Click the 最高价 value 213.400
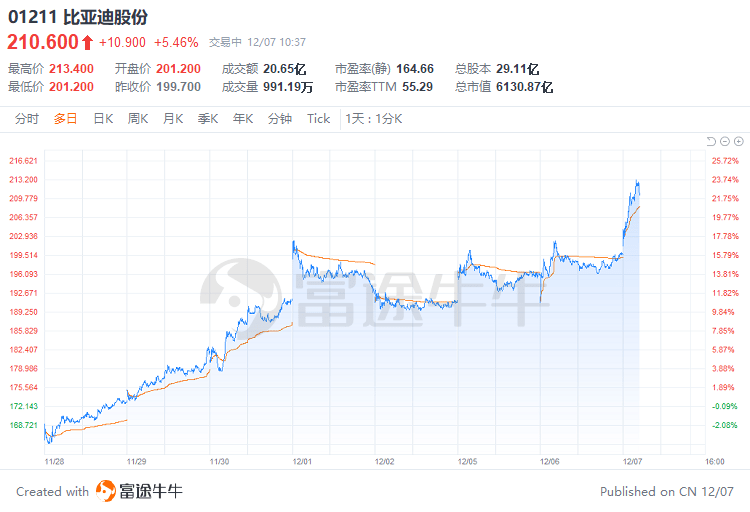The image size is (750, 512). (x=71, y=69)
